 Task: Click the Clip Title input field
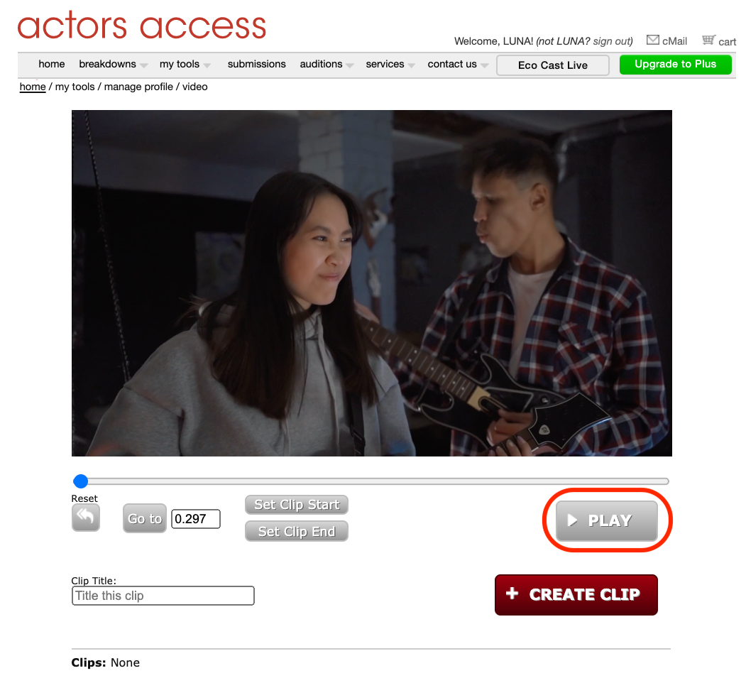(x=163, y=596)
